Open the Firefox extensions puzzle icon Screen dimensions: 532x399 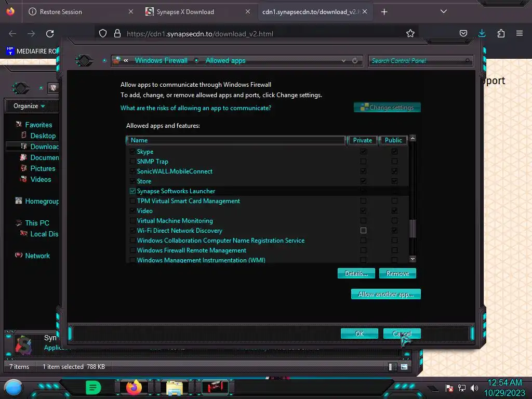click(x=501, y=33)
